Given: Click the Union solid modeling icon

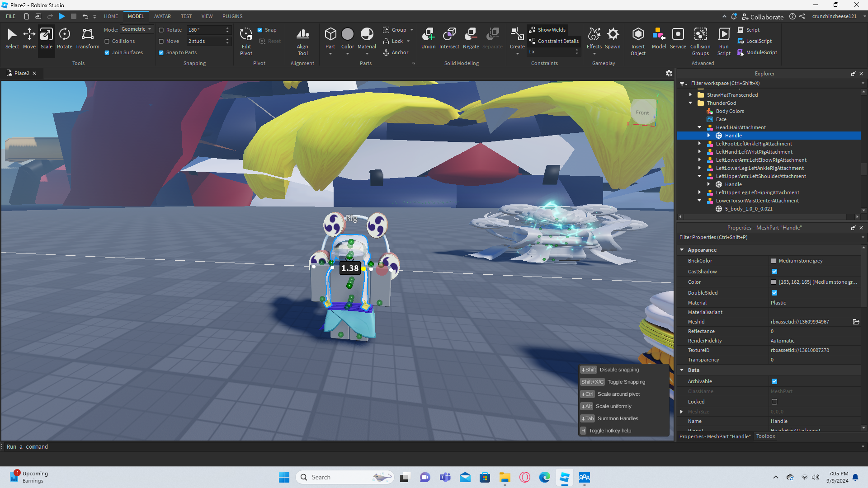Looking at the screenshot, I should coord(428,38).
